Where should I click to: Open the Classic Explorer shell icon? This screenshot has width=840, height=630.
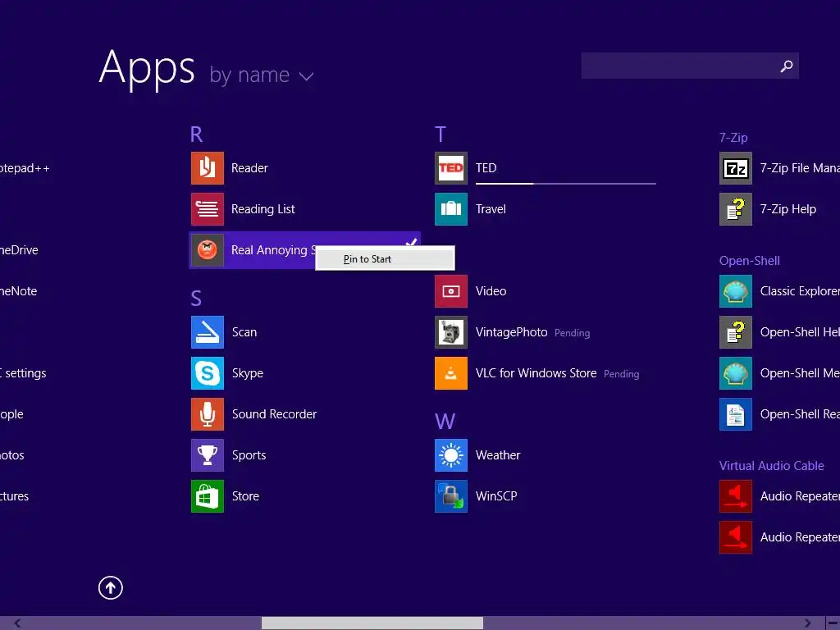(736, 291)
